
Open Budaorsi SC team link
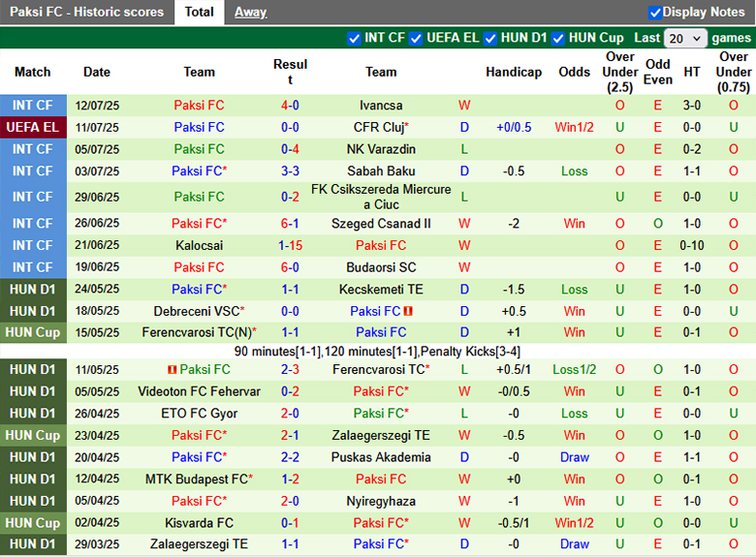click(381, 267)
